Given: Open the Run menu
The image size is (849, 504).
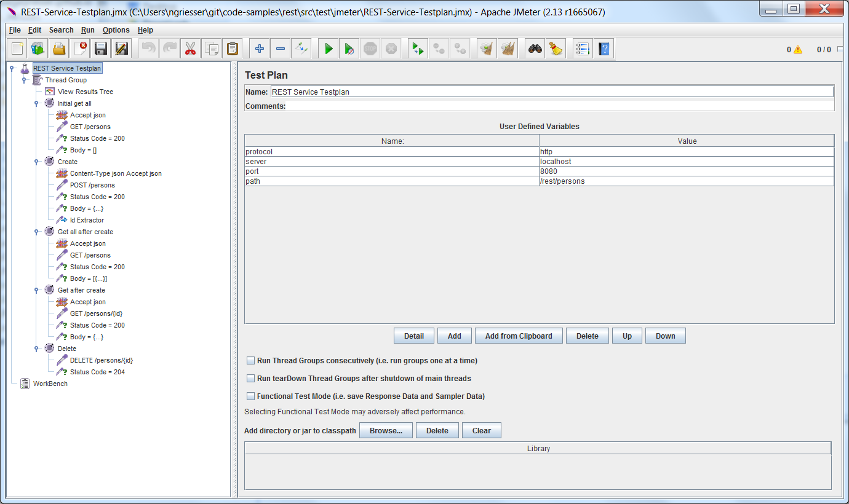Looking at the screenshot, I should [88, 30].
